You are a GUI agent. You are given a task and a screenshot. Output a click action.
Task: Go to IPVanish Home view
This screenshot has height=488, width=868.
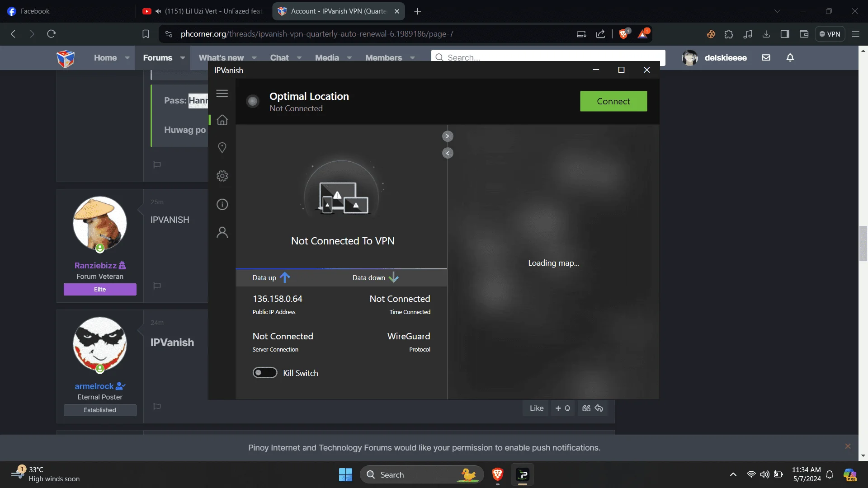[x=222, y=120]
